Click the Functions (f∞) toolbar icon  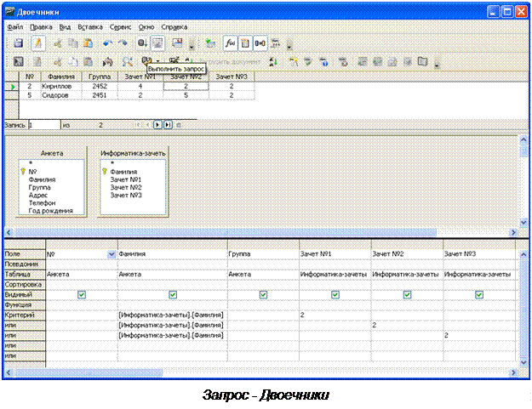230,43
